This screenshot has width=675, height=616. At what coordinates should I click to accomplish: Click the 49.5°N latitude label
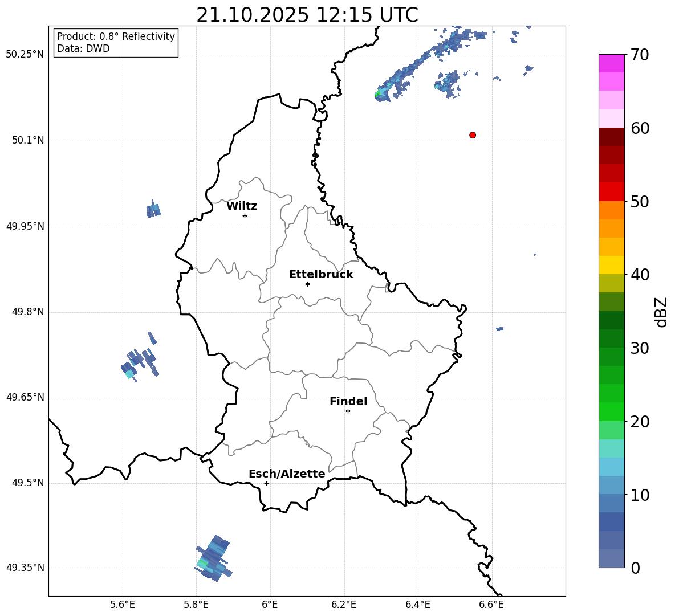28,483
